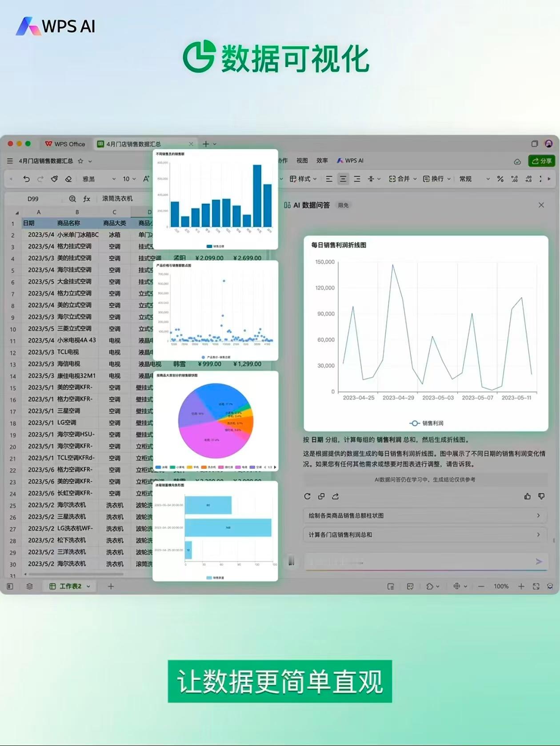Click the thumbs up icon
This screenshot has width=560, height=746.
point(528,496)
